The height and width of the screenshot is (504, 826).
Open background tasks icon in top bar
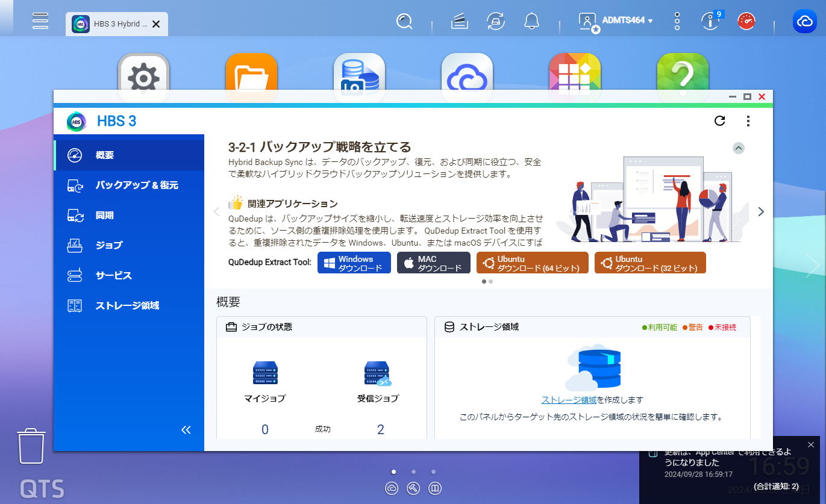click(460, 22)
